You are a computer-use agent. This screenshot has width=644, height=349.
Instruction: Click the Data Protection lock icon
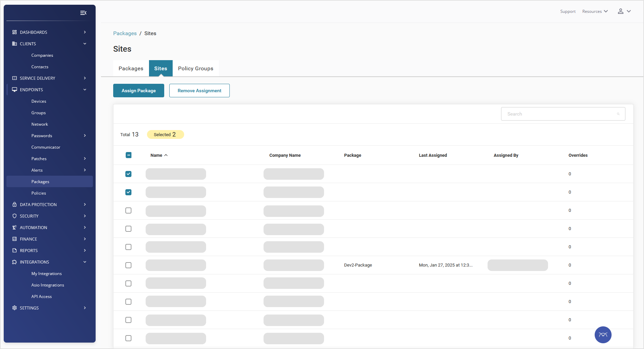(x=14, y=204)
